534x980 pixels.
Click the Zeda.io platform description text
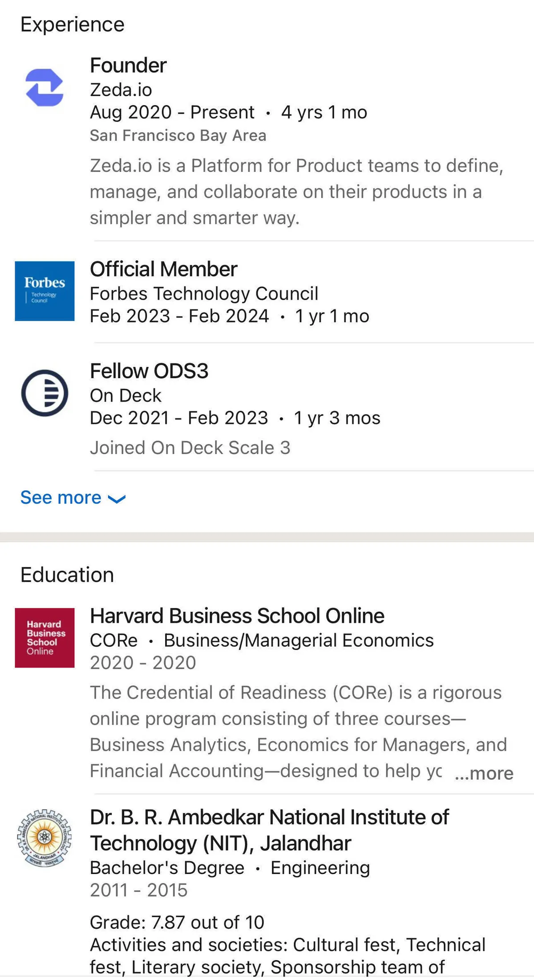[296, 191]
